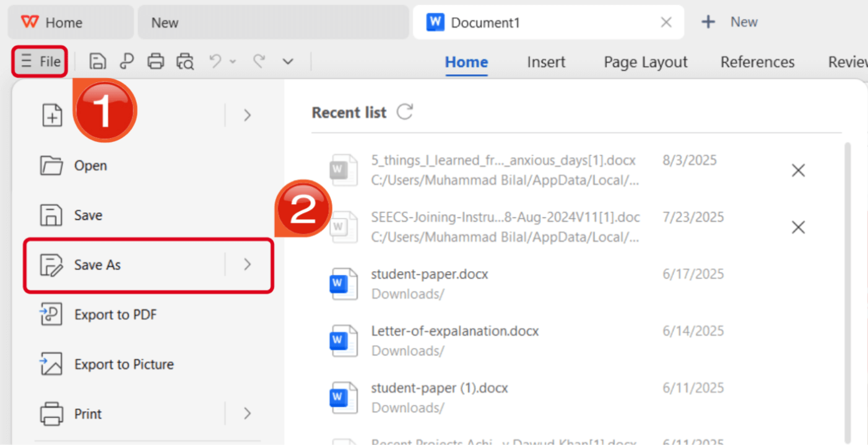Click the plus New tab button
The width and height of the screenshot is (868, 445).
(729, 22)
